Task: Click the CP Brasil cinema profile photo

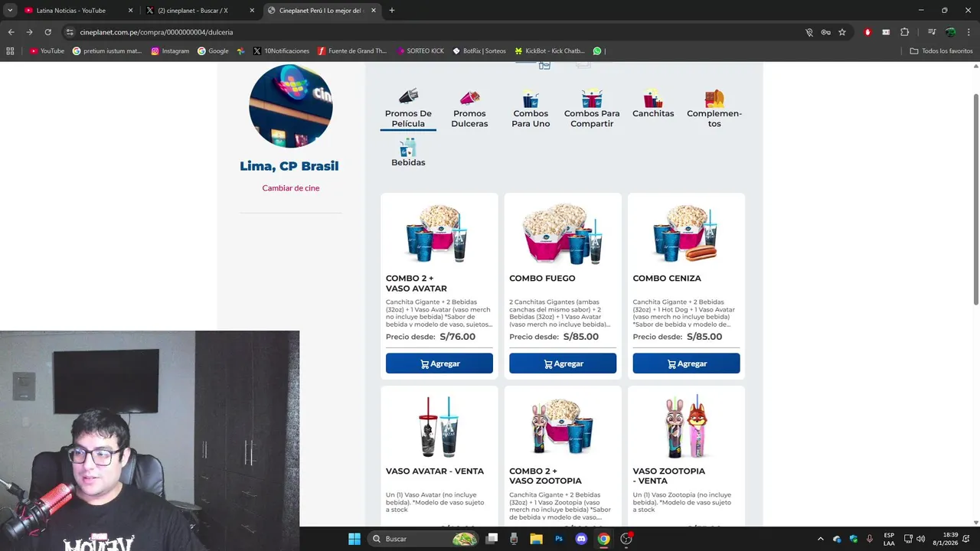Action: (x=291, y=106)
